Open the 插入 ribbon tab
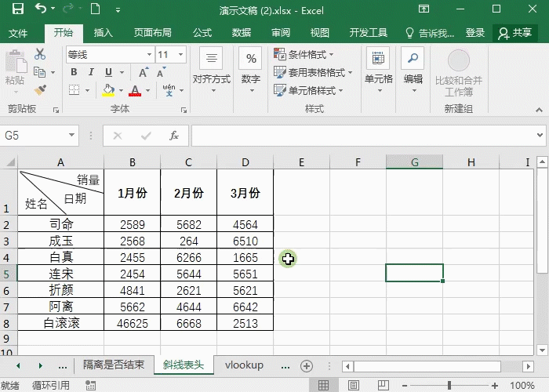 (x=104, y=33)
